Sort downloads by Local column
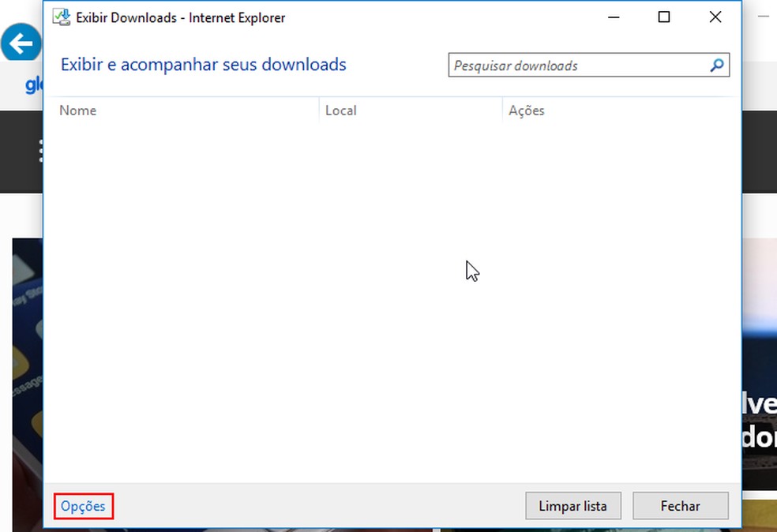Image resolution: width=777 pixels, height=532 pixels. point(411,111)
